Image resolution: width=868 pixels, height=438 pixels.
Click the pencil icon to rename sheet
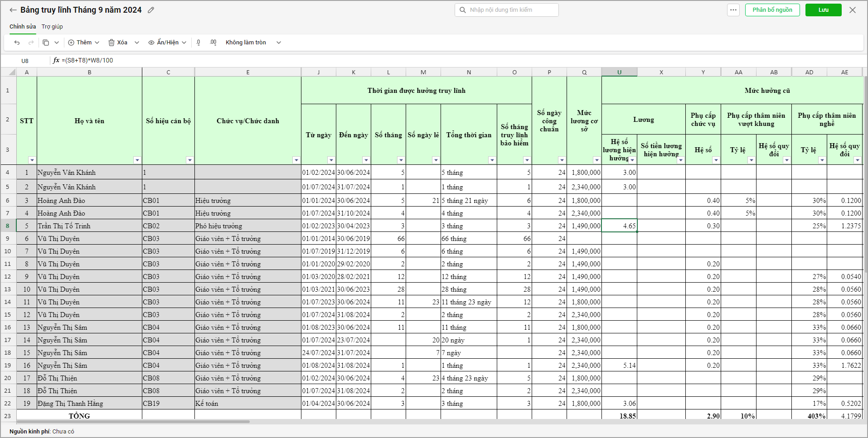pyautogui.click(x=151, y=10)
